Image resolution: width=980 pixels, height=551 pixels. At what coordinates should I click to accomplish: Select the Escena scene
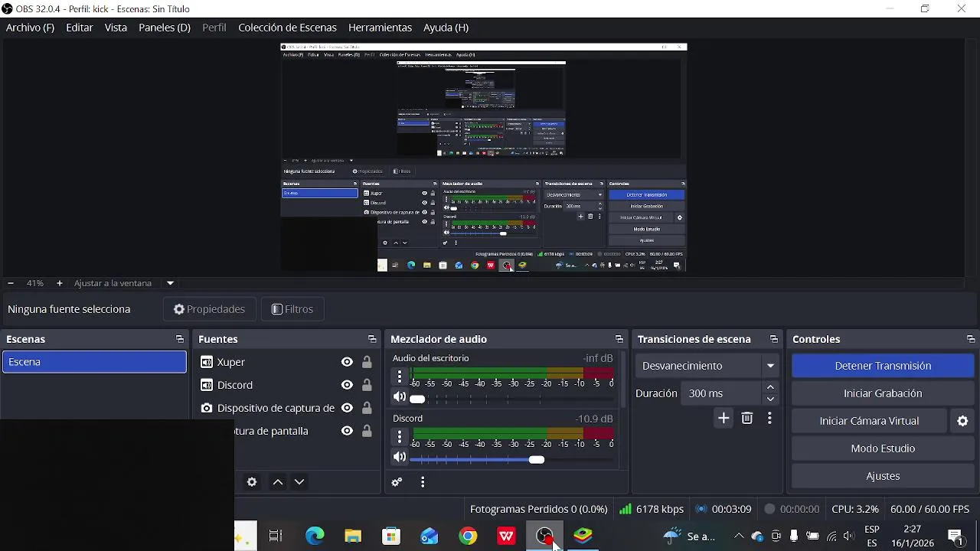pyautogui.click(x=94, y=362)
